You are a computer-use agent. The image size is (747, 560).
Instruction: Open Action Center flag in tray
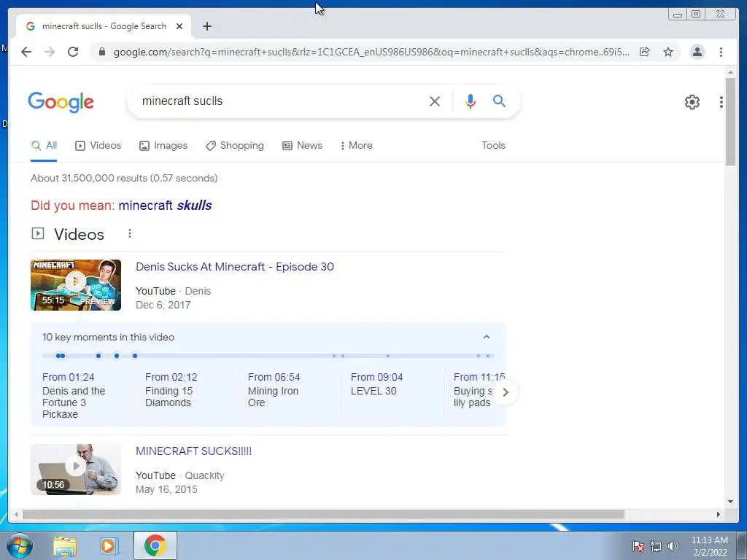(x=638, y=546)
